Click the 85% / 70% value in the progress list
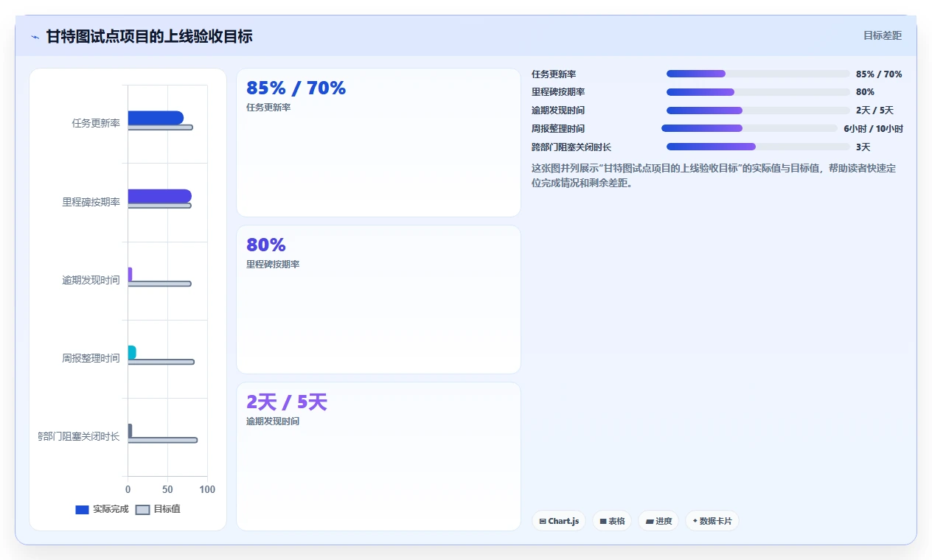The height and width of the screenshot is (560, 932). coord(879,74)
